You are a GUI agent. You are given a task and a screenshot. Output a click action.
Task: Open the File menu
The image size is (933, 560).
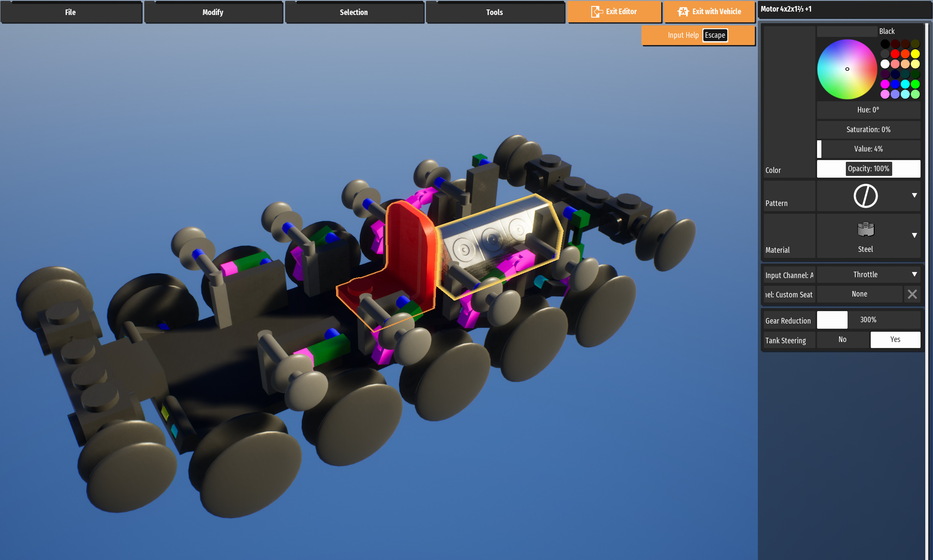pyautogui.click(x=70, y=12)
